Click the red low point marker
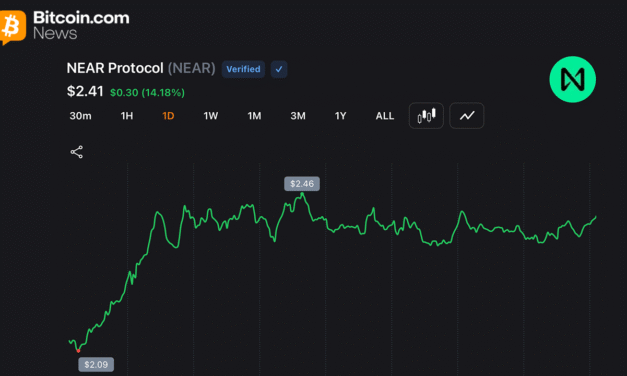The image size is (627, 376). coord(78,351)
